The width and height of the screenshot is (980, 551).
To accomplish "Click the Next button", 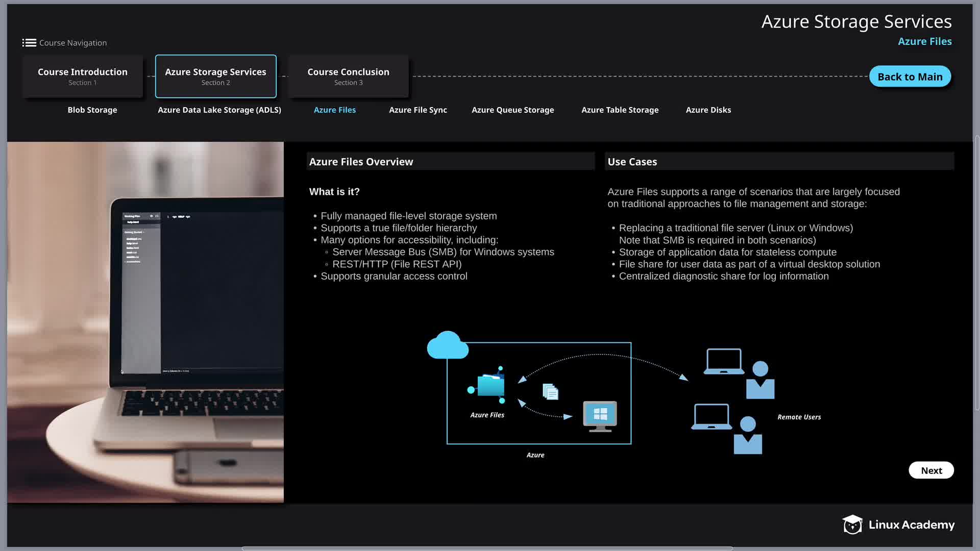I will [931, 470].
